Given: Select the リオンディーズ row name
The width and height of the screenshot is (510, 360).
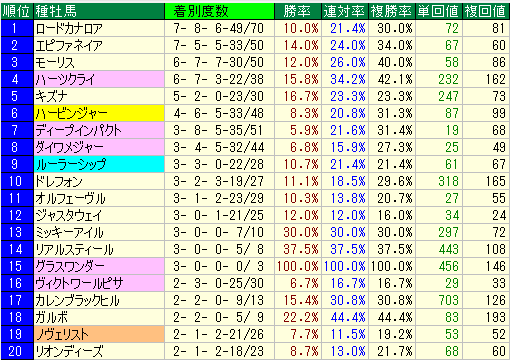Looking at the screenshot, I should (x=69, y=351).
